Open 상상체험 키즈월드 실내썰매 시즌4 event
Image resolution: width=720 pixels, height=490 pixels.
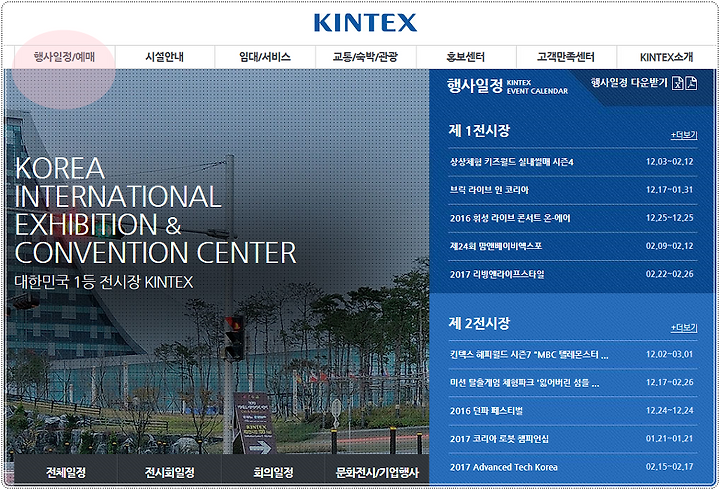[x=512, y=162]
